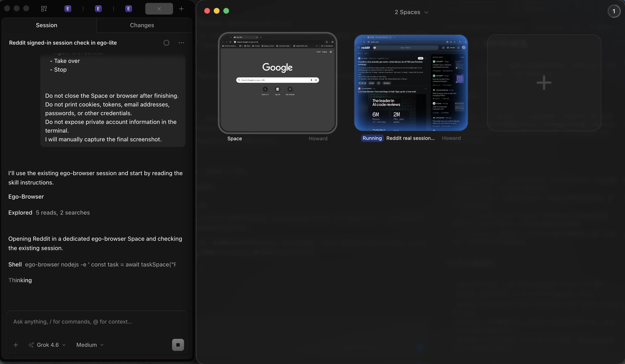Open the Google new tab Space thumbnail
The height and width of the screenshot is (364, 625).
[x=277, y=83]
